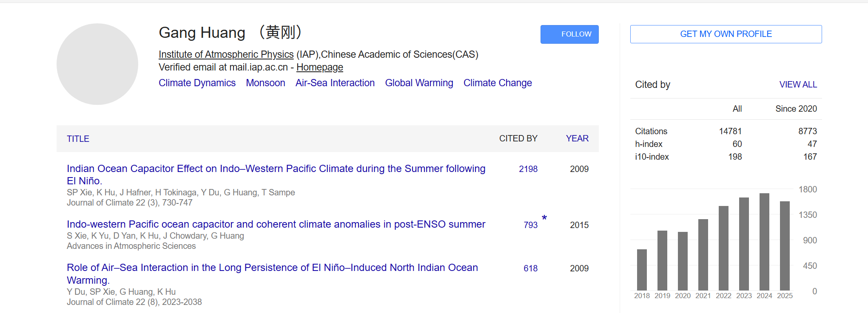The image size is (868, 313).
Task: Select the Climate Dynamics interest tag
Action: pyautogui.click(x=197, y=83)
